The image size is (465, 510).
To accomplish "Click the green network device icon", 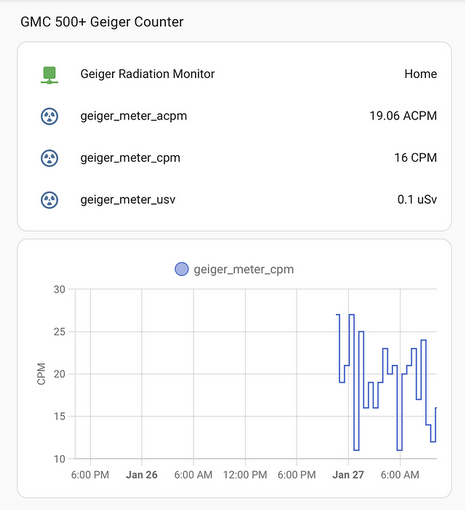I will 49,75.
